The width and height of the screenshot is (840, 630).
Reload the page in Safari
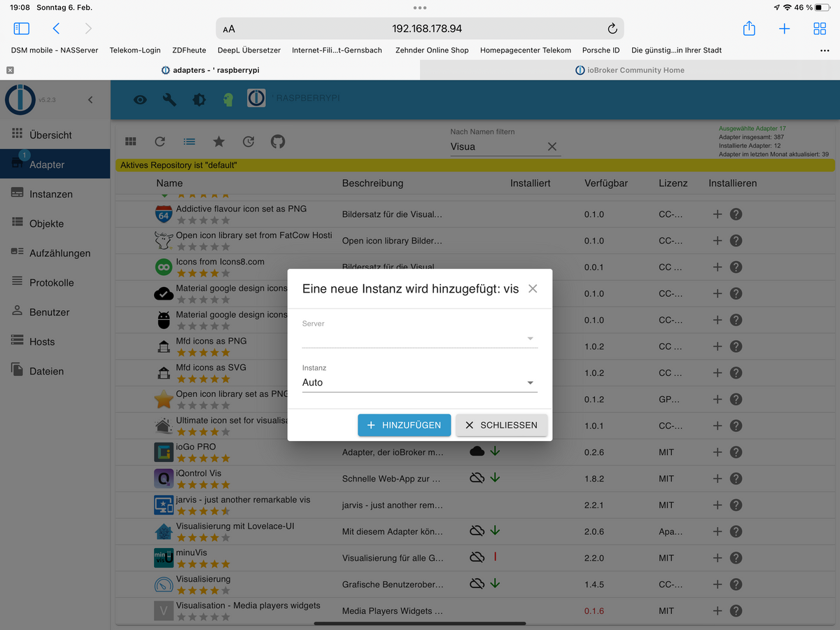(612, 29)
